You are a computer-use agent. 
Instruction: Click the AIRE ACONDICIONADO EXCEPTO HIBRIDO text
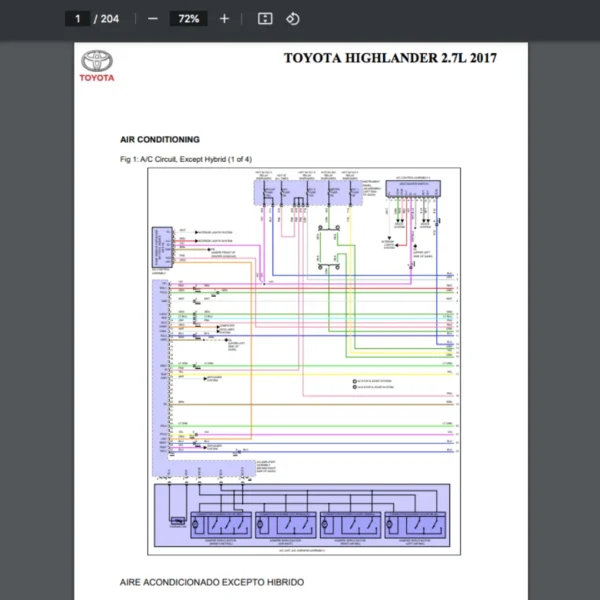coord(210,582)
